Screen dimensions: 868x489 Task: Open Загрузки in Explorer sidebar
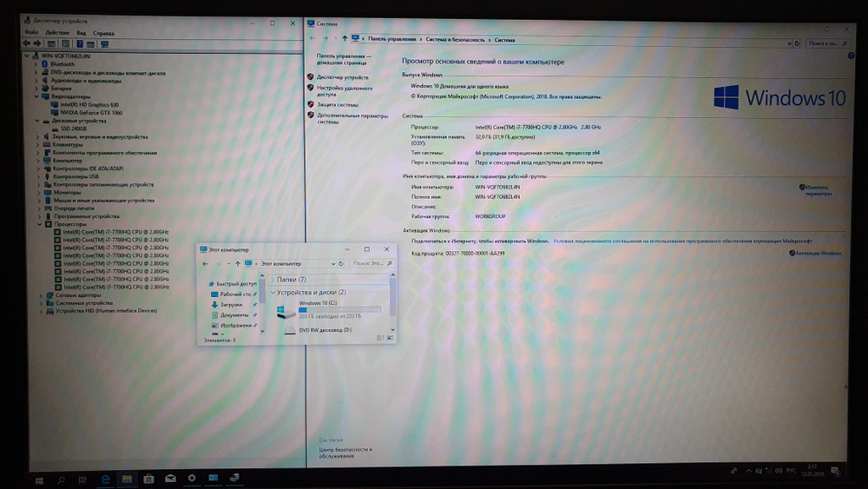(x=231, y=305)
